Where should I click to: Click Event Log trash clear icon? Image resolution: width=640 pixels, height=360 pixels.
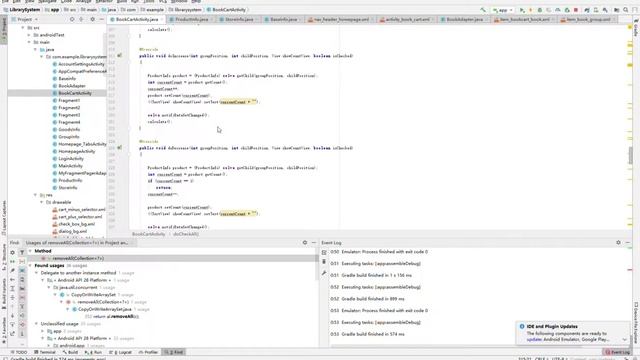(324, 262)
